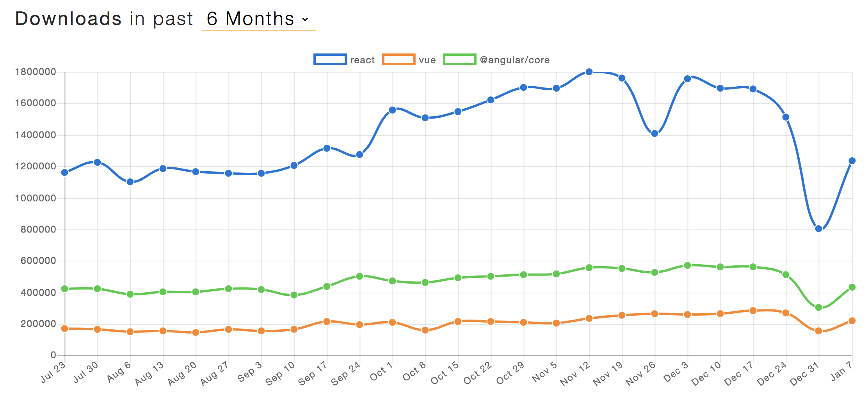The height and width of the screenshot is (398, 868).
Task: Select vue data point at Jul 23
Action: (x=65, y=329)
